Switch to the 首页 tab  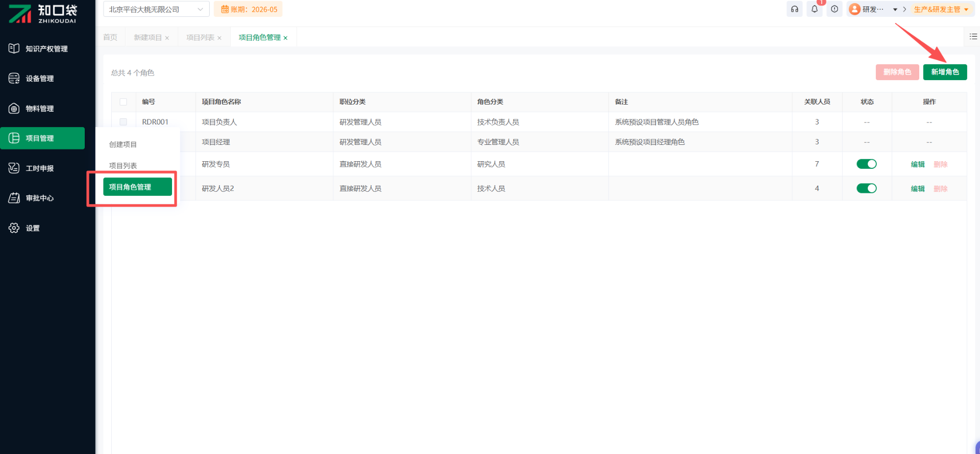pyautogui.click(x=110, y=37)
